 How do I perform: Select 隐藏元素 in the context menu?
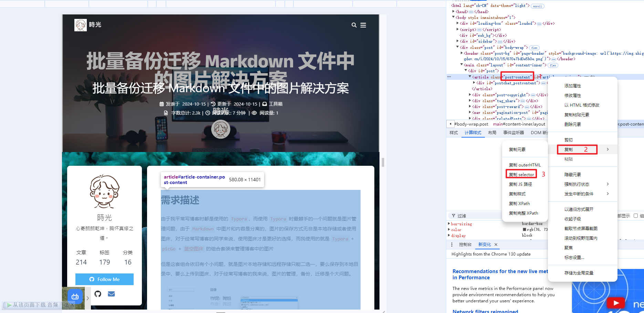tap(572, 175)
